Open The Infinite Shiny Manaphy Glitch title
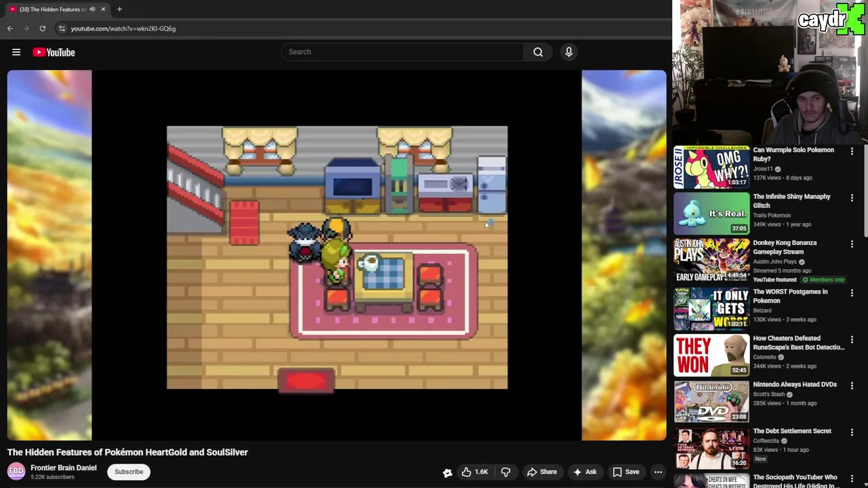This screenshot has height=488, width=868. pyautogui.click(x=791, y=201)
